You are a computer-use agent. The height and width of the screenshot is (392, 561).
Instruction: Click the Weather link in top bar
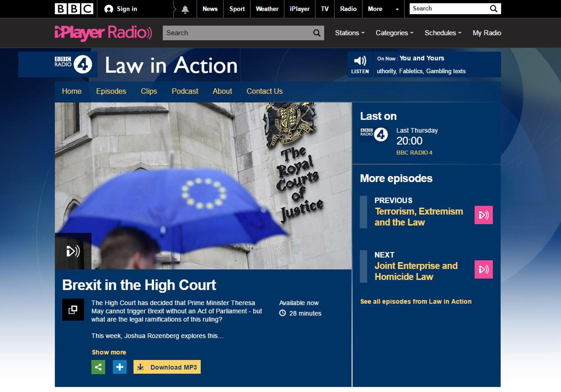coord(267,9)
